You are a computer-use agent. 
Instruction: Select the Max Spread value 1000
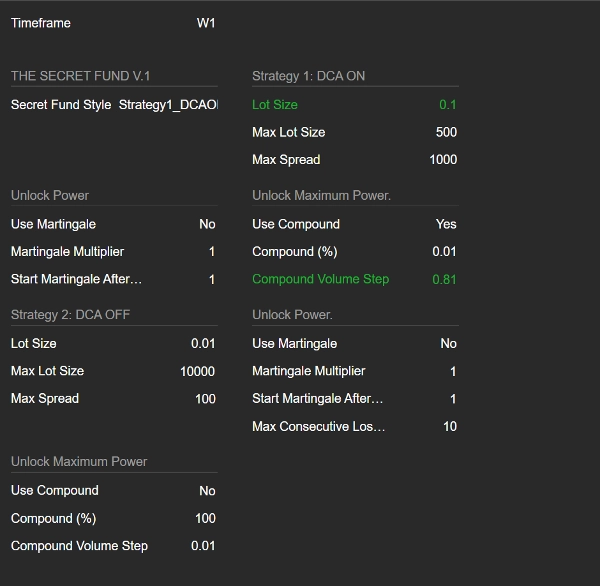[442, 160]
